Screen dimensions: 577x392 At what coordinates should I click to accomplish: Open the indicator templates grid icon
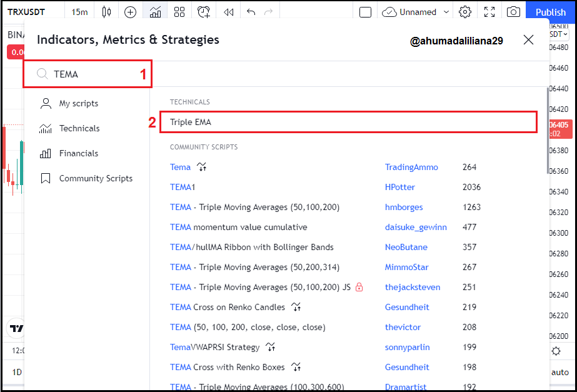tap(179, 12)
